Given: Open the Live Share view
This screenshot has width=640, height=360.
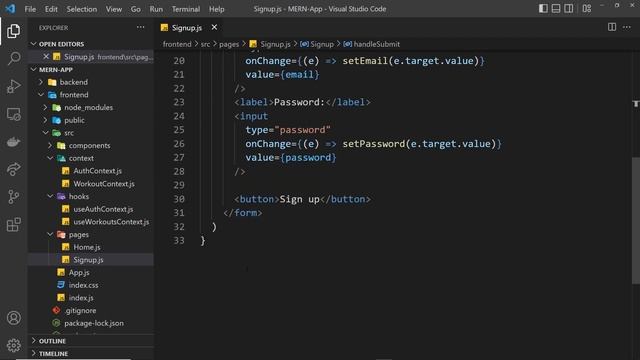Looking at the screenshot, I should pos(13,169).
